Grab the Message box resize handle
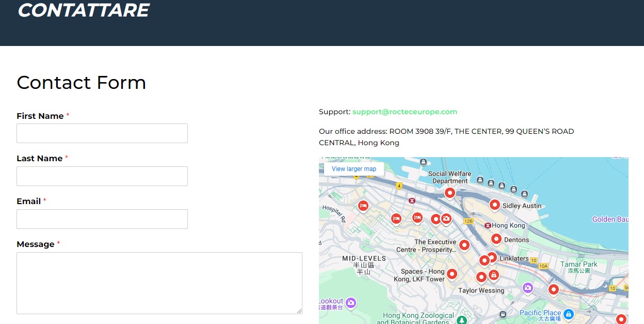Viewport: 644px width, 324px height. coord(299,311)
